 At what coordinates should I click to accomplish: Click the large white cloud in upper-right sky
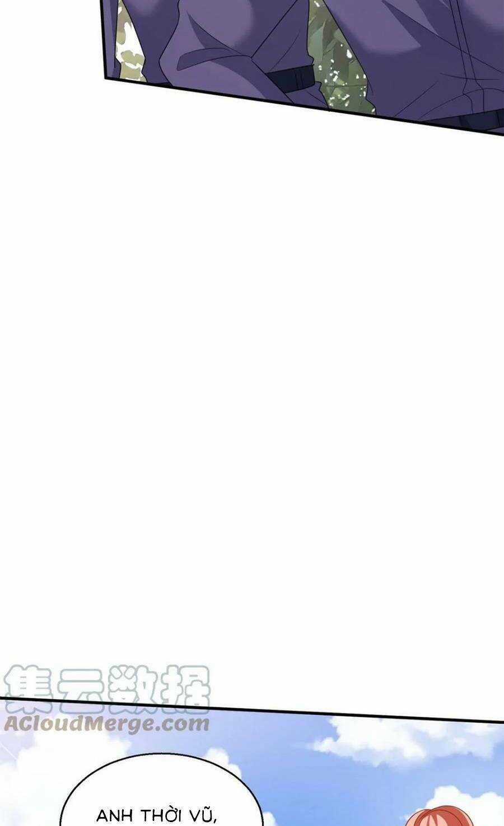pyautogui.click(x=409, y=738)
